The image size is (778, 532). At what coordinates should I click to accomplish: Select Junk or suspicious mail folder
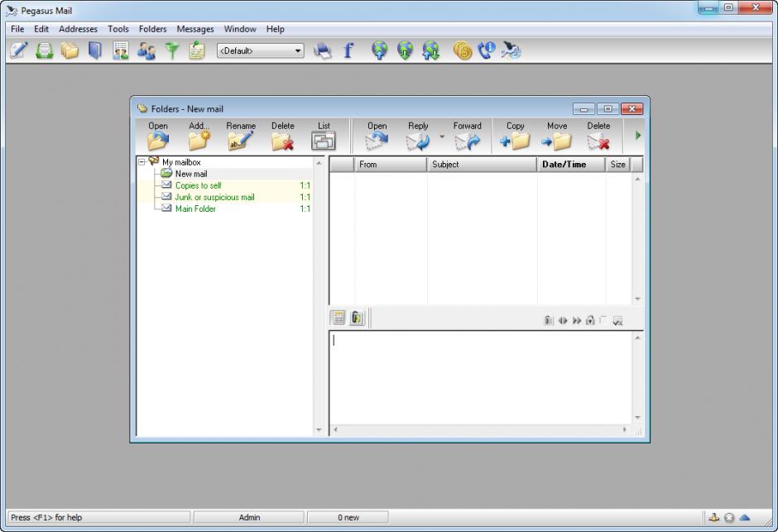point(214,197)
